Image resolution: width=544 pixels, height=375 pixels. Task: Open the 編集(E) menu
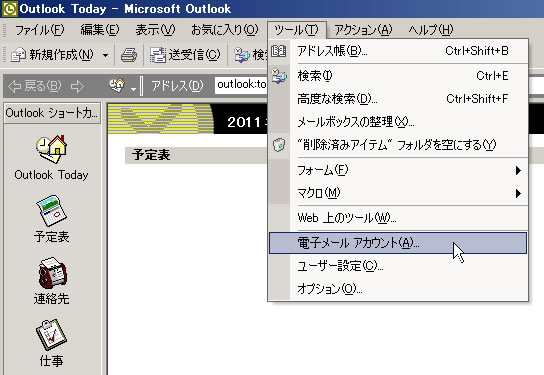(100, 30)
